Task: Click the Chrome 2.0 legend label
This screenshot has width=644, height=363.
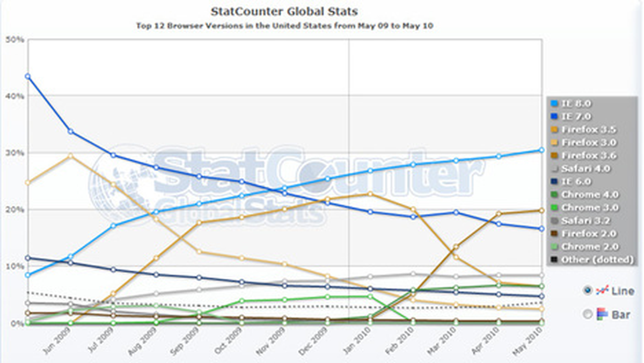Action: point(589,247)
